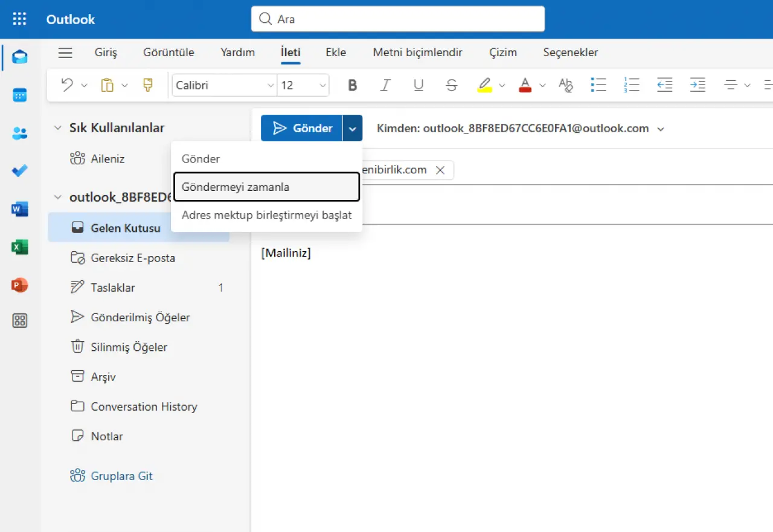Switch to the Ekle ribbon tab

(x=336, y=53)
